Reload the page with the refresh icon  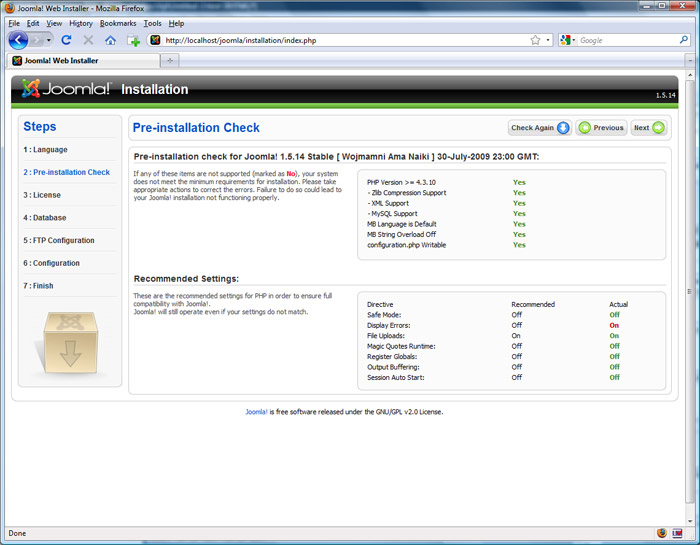click(66, 40)
